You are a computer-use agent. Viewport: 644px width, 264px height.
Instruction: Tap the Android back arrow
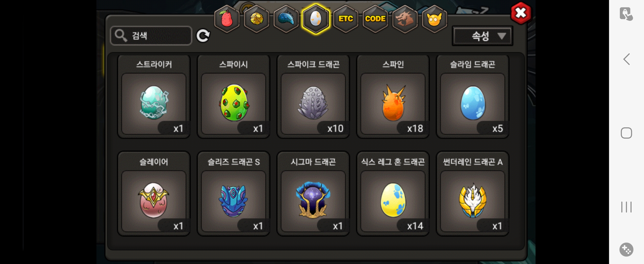coord(626,59)
